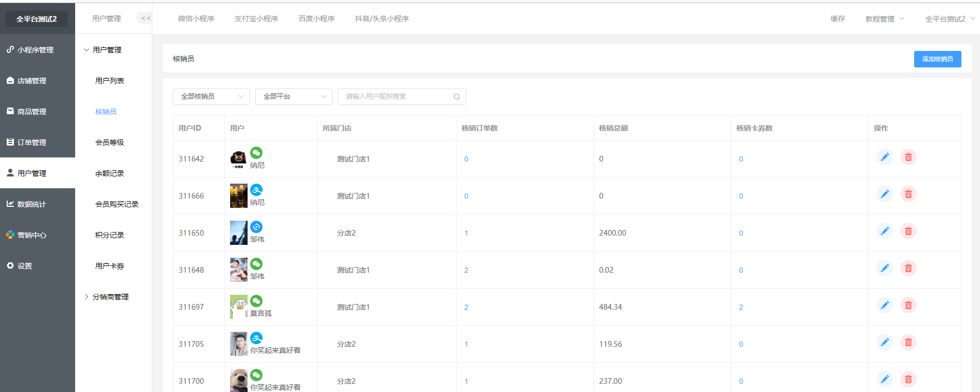Open order count link for user 311650
The image size is (980, 392).
(x=466, y=233)
